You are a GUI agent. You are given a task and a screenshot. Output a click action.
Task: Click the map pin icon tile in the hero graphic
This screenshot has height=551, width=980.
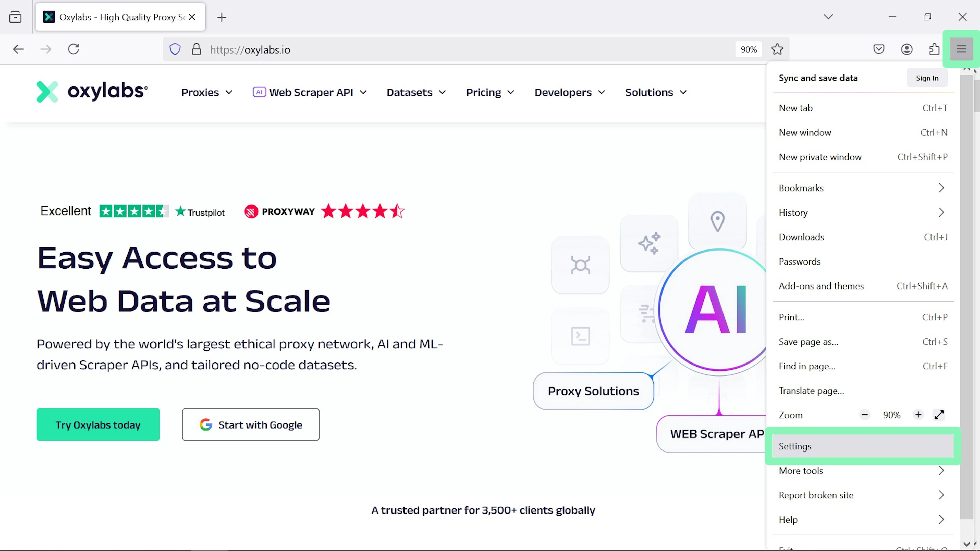pyautogui.click(x=717, y=221)
